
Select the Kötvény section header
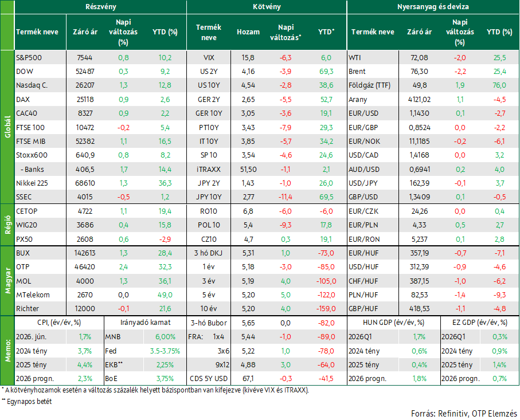[x=267, y=7]
